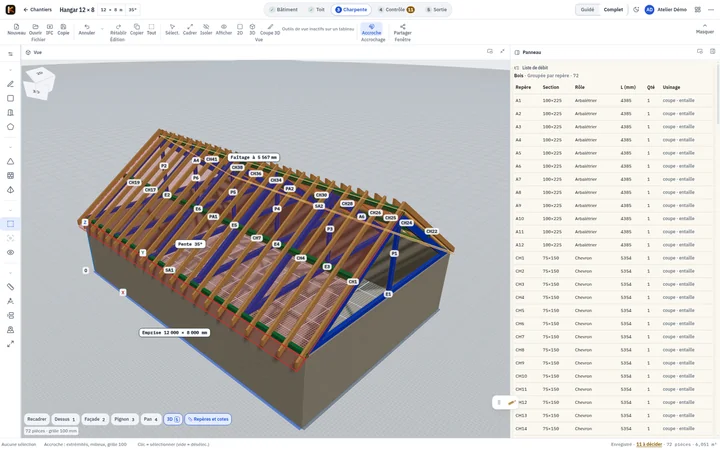Open a file with Ouvrir
The height and width of the screenshot is (450, 720).
[35, 29]
